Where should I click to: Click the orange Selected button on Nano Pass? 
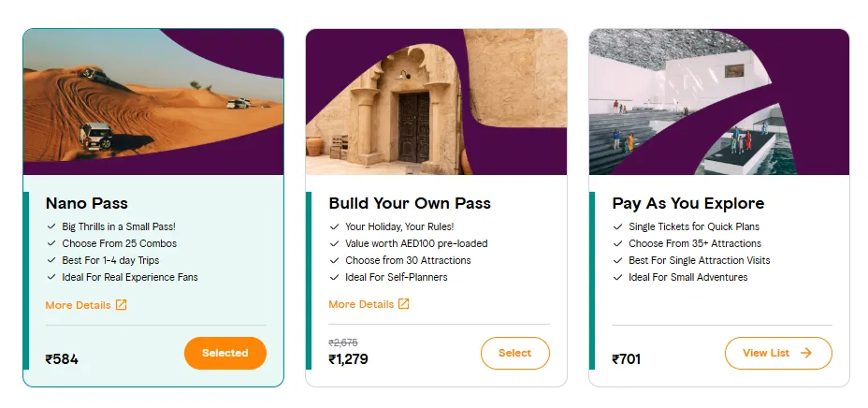click(225, 353)
